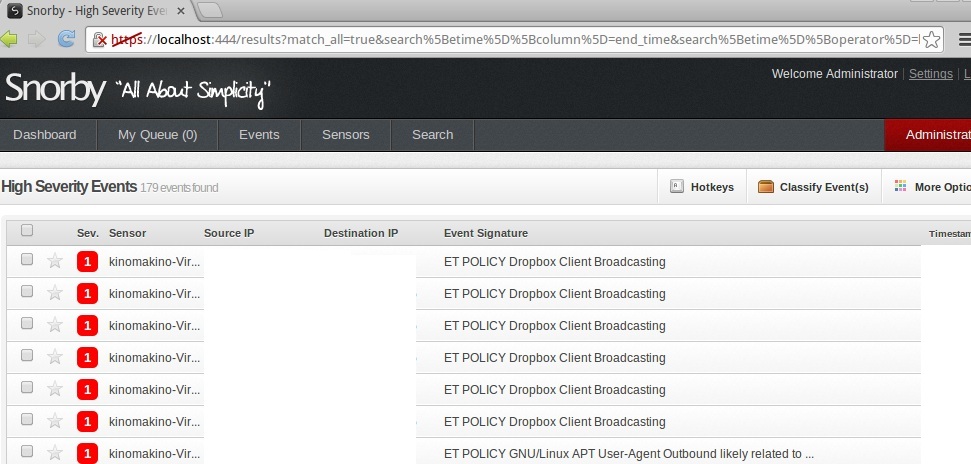Click the browser URL address field
The image size is (971, 464).
pos(520,40)
